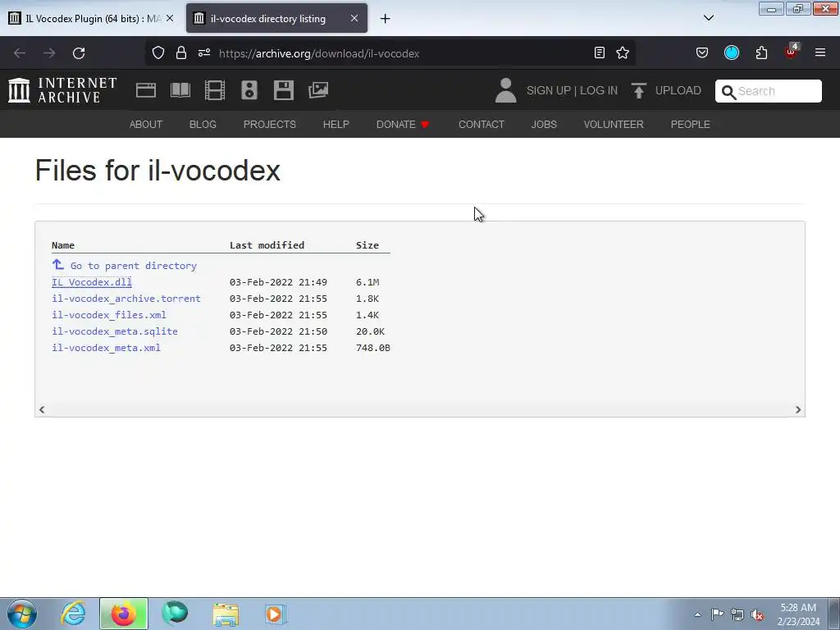Image resolution: width=840 pixels, height=630 pixels.
Task: Click the LOG IN link
Action: 599,90
